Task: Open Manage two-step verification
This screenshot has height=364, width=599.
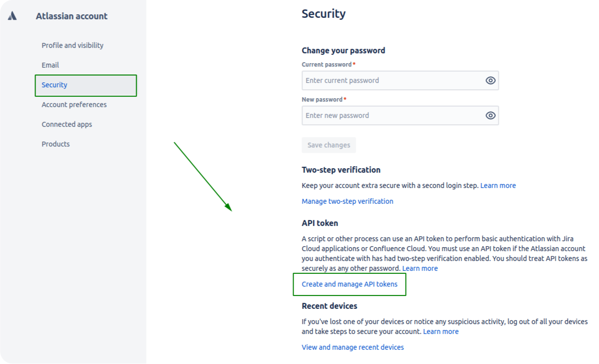Action: tap(347, 201)
